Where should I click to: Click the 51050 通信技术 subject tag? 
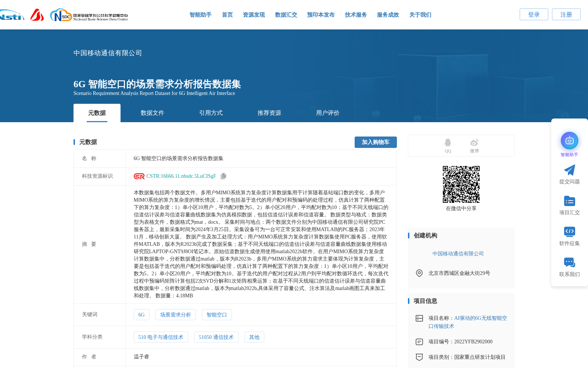click(x=216, y=337)
